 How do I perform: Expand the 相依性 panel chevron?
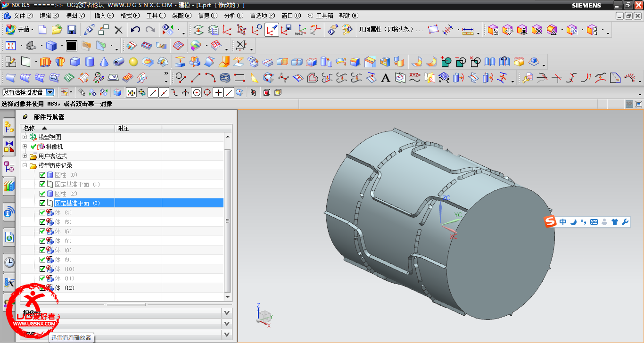tap(227, 312)
